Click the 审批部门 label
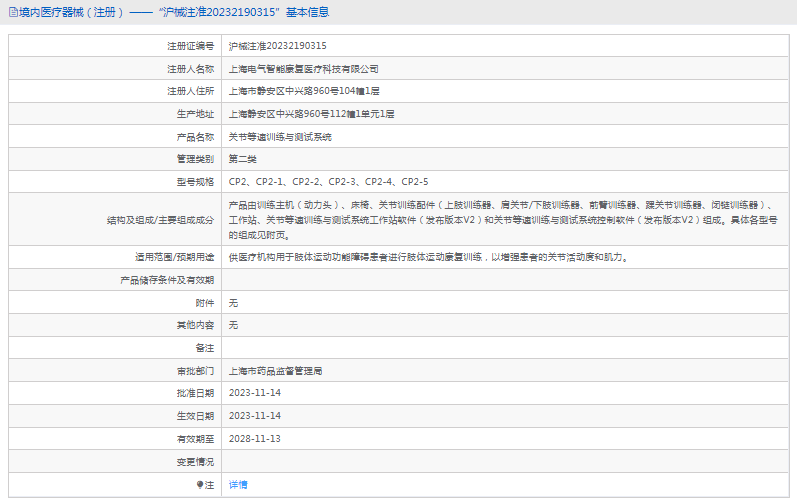797x503 pixels. coord(195,371)
